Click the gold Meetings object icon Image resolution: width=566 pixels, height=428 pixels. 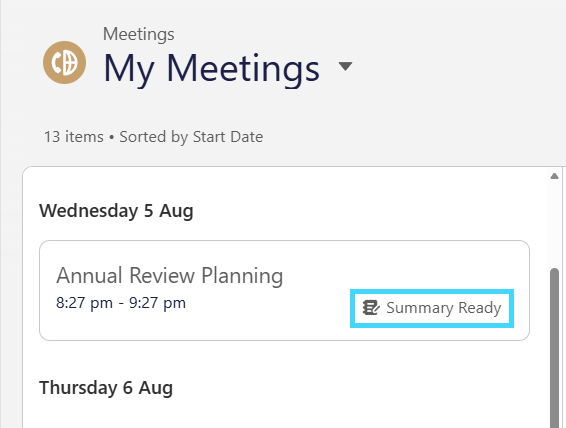(64, 62)
